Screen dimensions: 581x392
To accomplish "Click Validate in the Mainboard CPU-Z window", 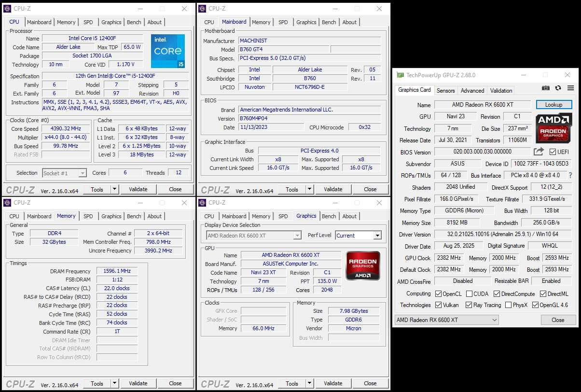I will click(333, 189).
